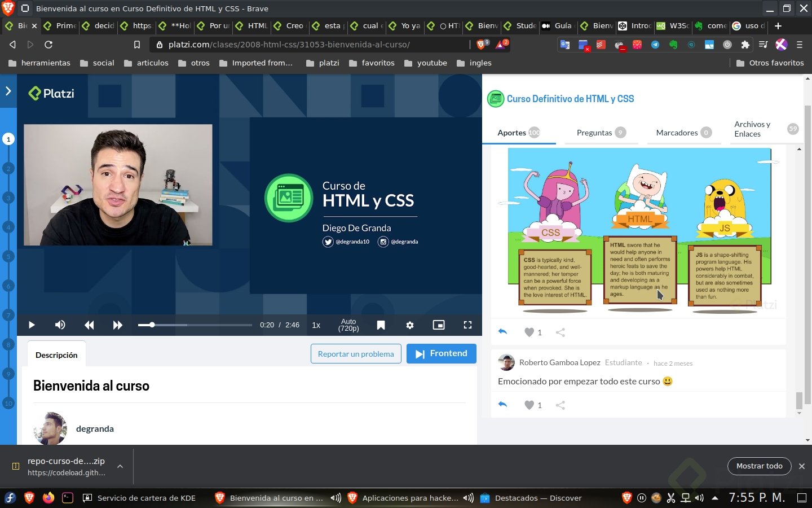Open the browser profile avatar
This screenshot has height=508, width=812.
(x=782, y=45)
